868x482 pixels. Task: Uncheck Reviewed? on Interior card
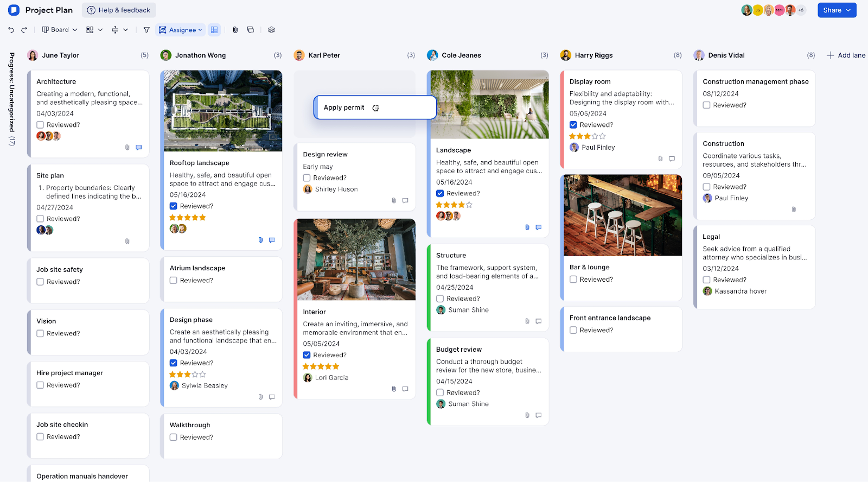pos(307,355)
